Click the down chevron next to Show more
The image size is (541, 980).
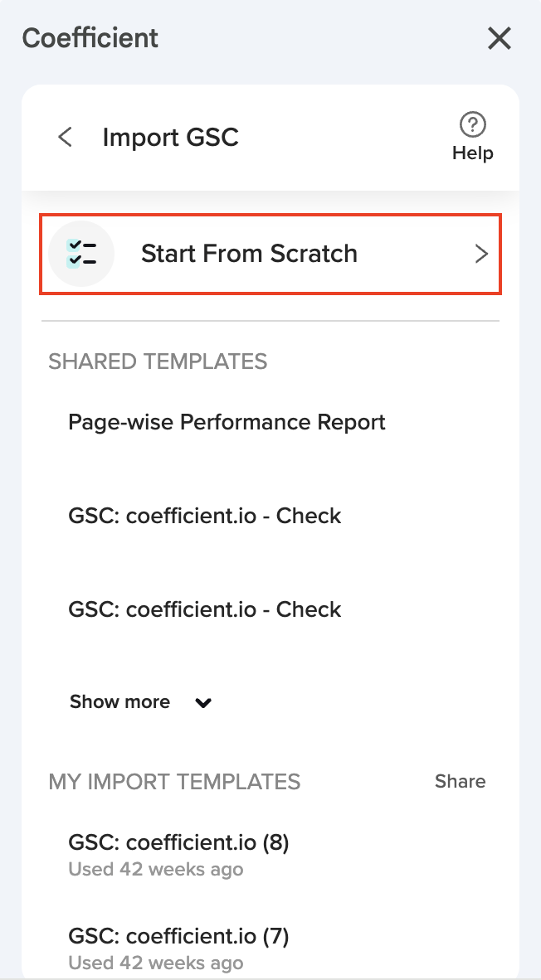click(x=203, y=703)
